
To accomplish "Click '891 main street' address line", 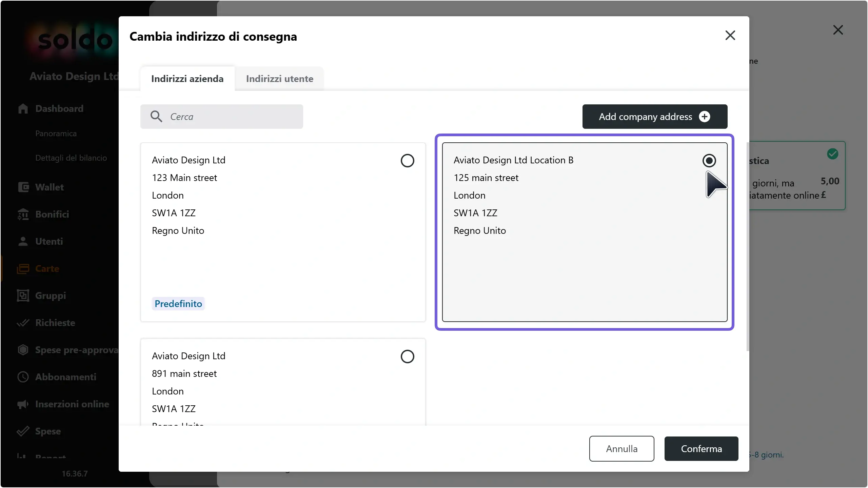I will (x=184, y=373).
